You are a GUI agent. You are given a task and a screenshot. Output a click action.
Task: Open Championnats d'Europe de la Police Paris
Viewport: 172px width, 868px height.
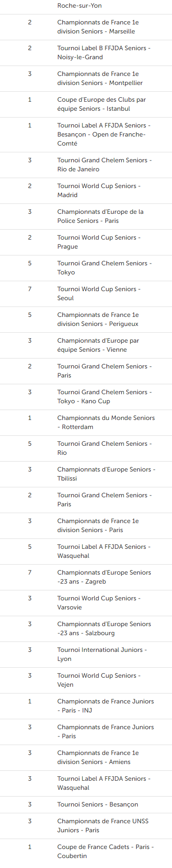[86, 217]
